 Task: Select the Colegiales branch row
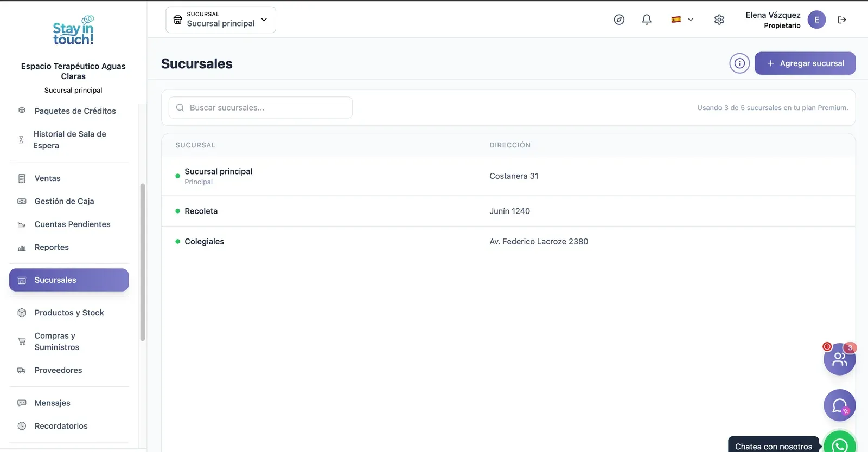(x=508, y=242)
